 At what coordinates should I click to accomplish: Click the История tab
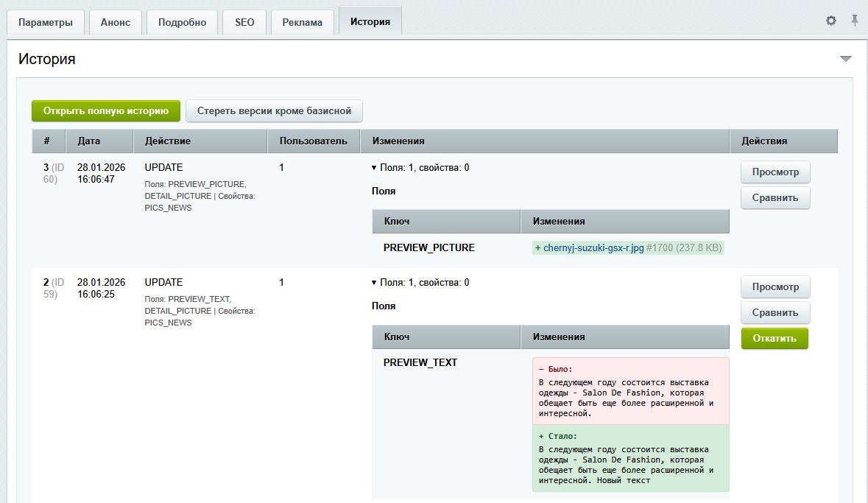370,21
